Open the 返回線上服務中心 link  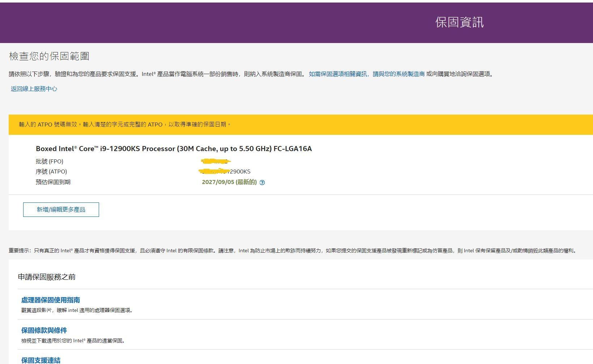click(x=34, y=89)
